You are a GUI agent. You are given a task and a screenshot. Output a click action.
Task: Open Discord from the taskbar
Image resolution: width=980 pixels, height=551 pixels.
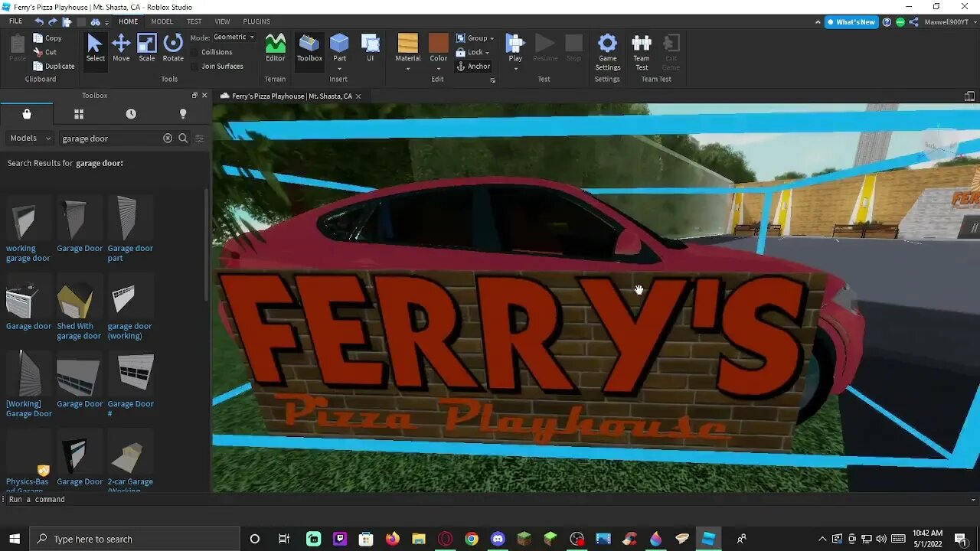click(x=498, y=539)
